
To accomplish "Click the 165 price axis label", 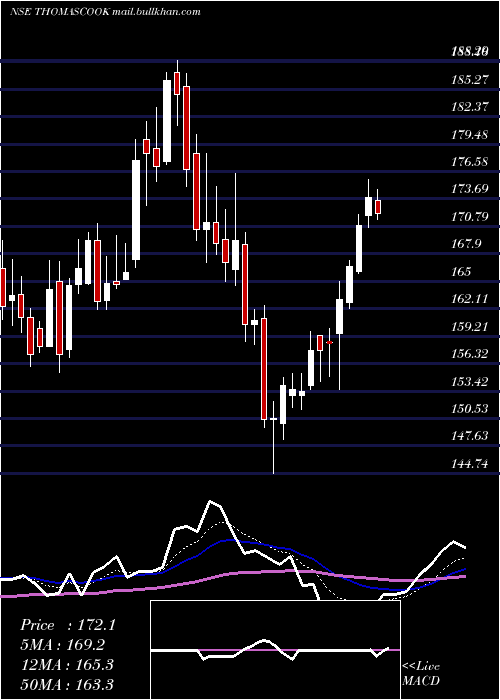I will (461, 271).
